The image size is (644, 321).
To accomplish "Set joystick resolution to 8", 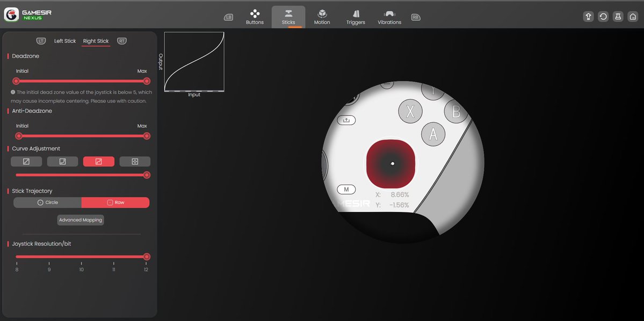I will pos(17,269).
